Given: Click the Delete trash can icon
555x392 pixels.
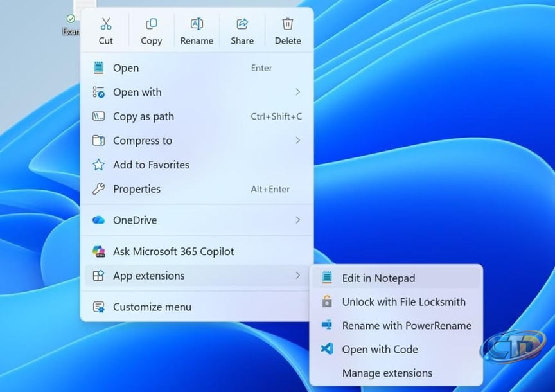Looking at the screenshot, I should [288, 24].
